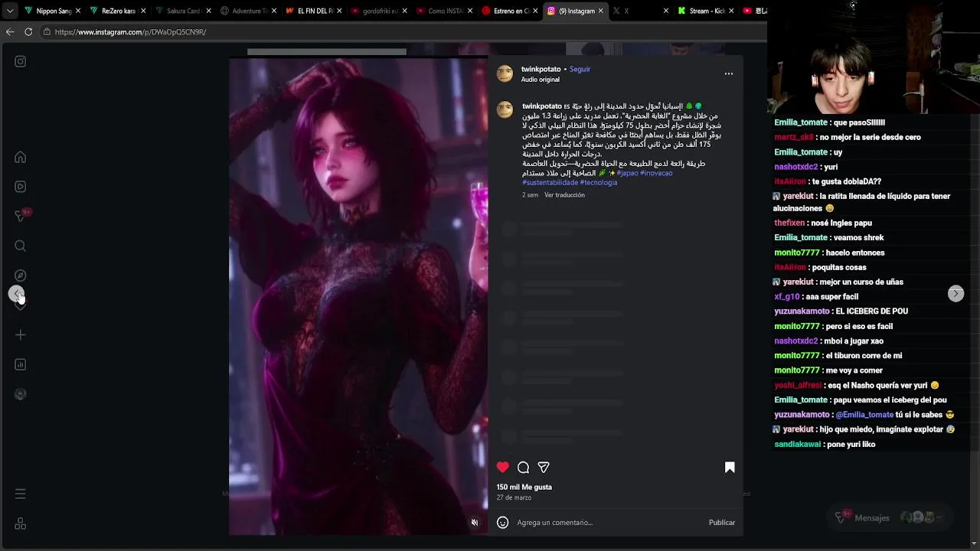Open the Search magnifier in the sidebar
Viewport: 980px width, 551px height.
click(21, 246)
